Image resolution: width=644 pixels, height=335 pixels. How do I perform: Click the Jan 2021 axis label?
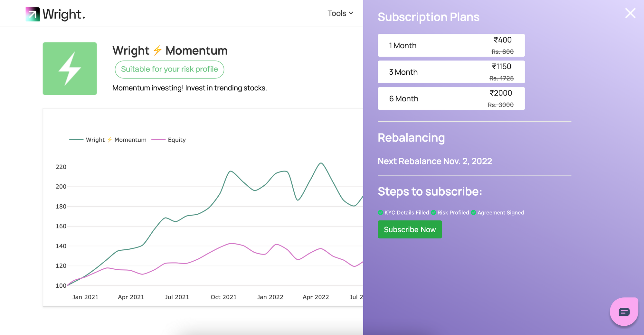point(85,297)
